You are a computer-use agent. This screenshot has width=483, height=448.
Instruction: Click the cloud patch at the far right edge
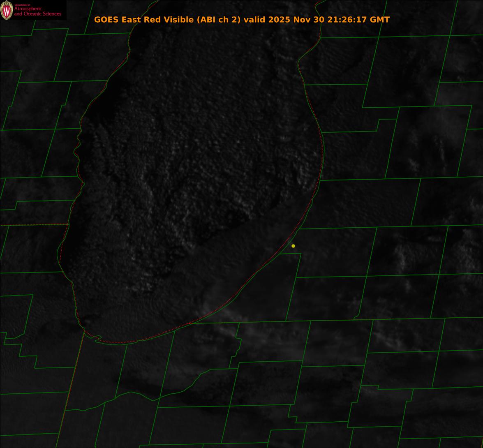469,247
